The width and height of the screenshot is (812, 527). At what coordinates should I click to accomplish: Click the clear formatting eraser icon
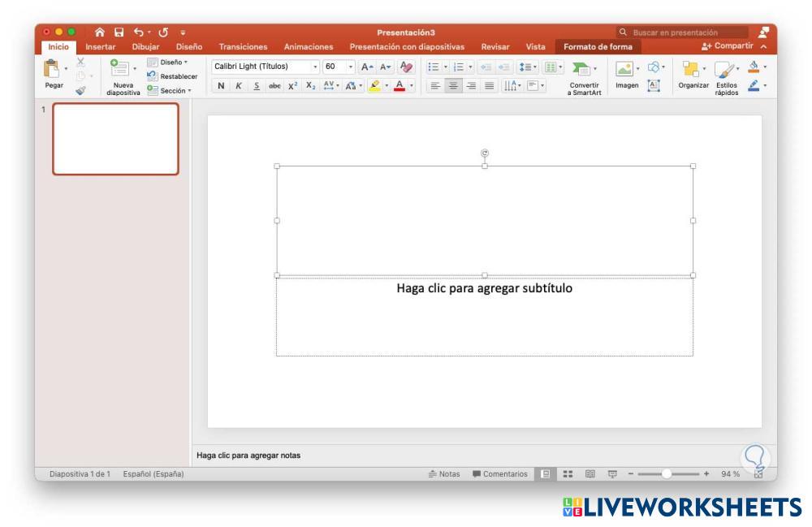click(x=407, y=67)
